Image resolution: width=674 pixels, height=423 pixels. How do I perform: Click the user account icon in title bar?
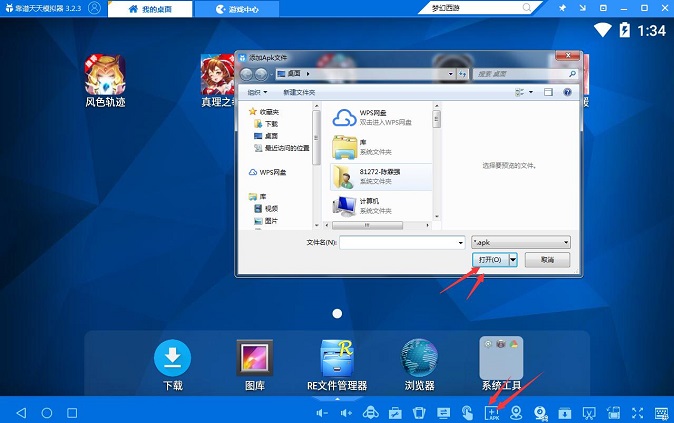coord(94,8)
